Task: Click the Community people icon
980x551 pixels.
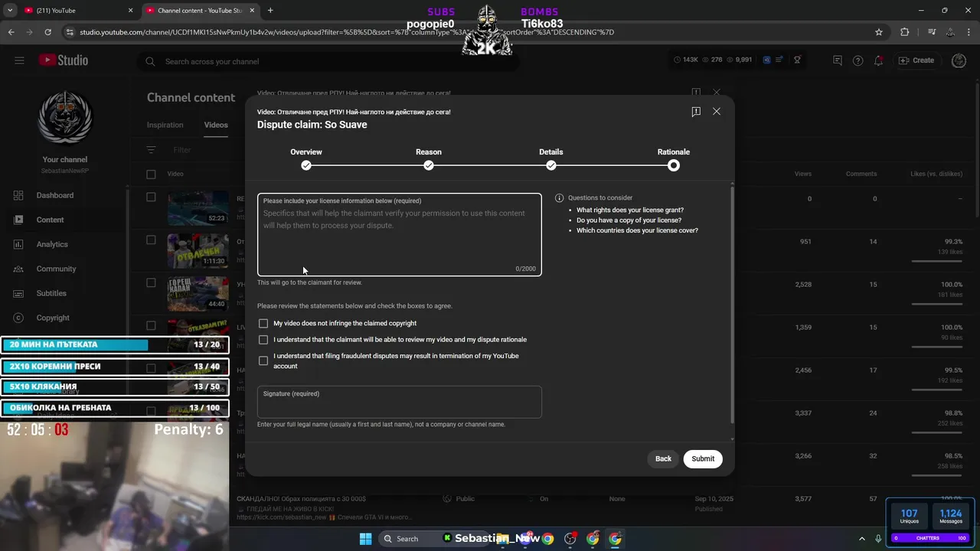Action: 18,269
